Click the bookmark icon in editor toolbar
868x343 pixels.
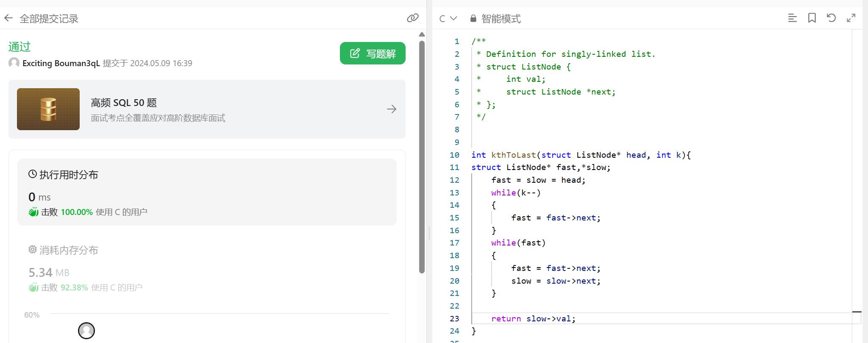coord(812,18)
